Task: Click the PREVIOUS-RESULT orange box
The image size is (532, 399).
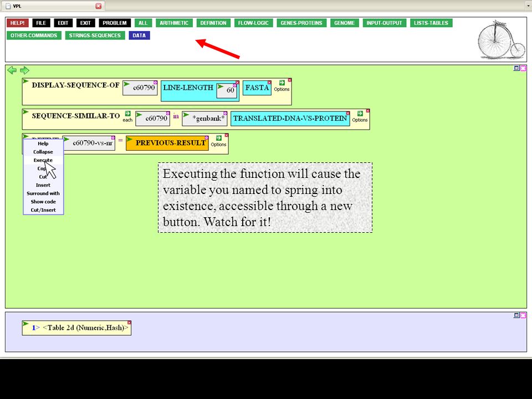Action: click(167, 143)
